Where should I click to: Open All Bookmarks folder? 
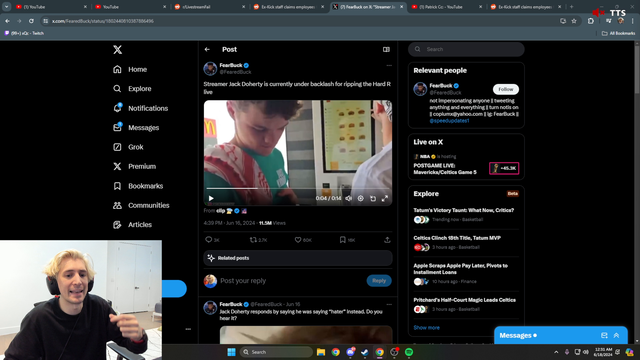pyautogui.click(x=618, y=33)
